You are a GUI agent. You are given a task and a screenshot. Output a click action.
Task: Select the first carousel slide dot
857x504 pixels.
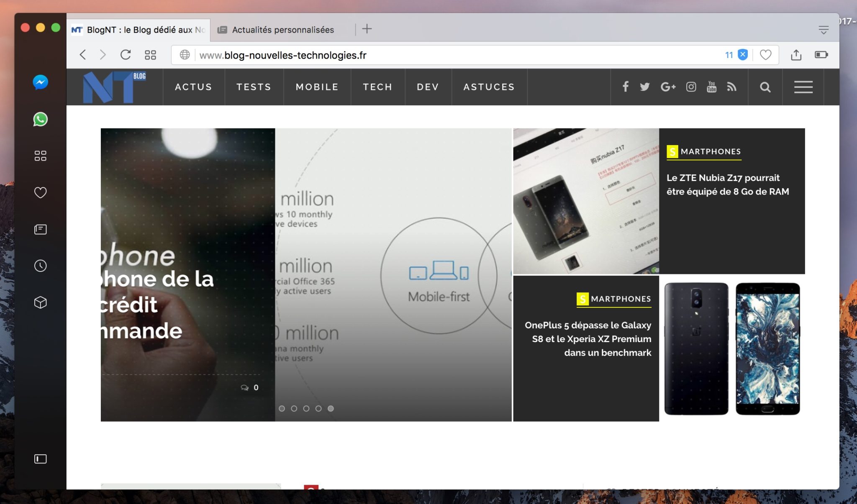[282, 408]
